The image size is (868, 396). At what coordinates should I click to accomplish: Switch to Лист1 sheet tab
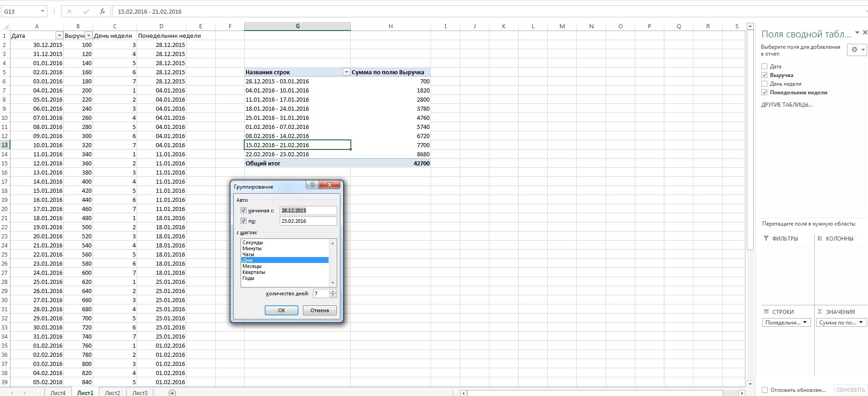[x=85, y=392]
